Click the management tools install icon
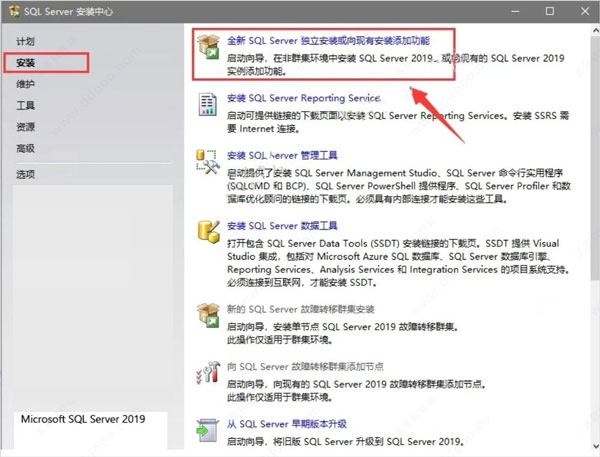The image size is (600, 457). 208,164
